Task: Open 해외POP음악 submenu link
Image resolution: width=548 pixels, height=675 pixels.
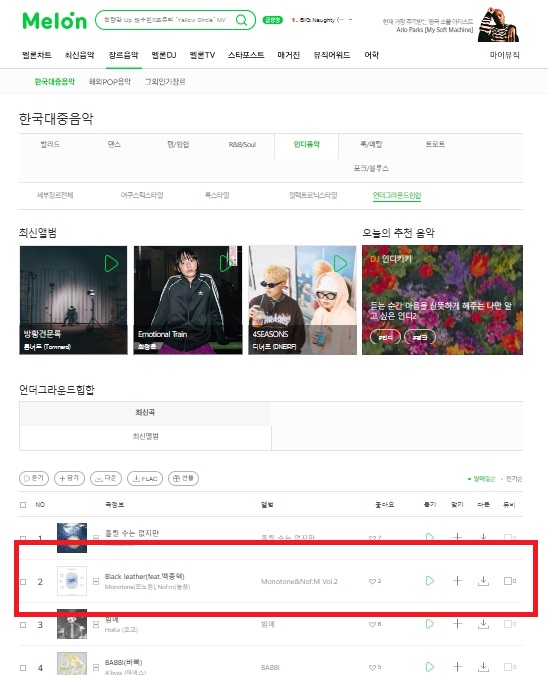Action: pyautogui.click(x=110, y=82)
